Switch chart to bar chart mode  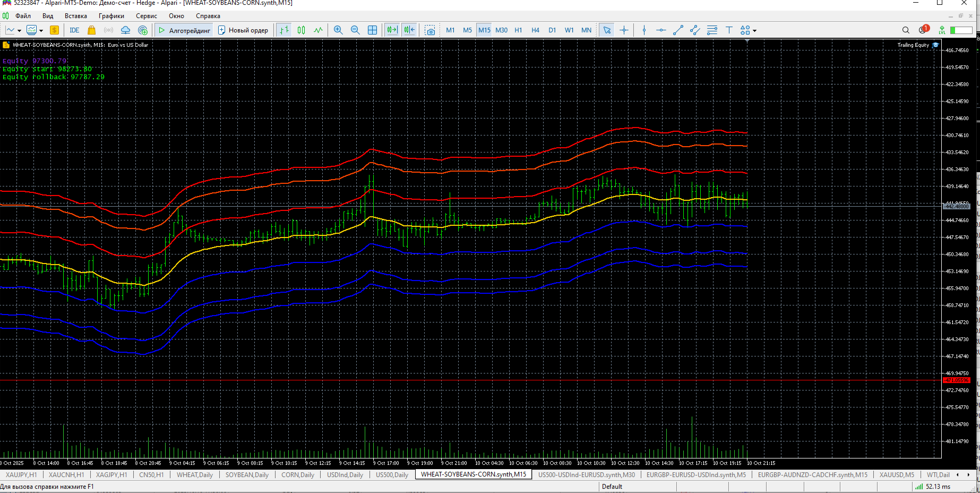(285, 30)
